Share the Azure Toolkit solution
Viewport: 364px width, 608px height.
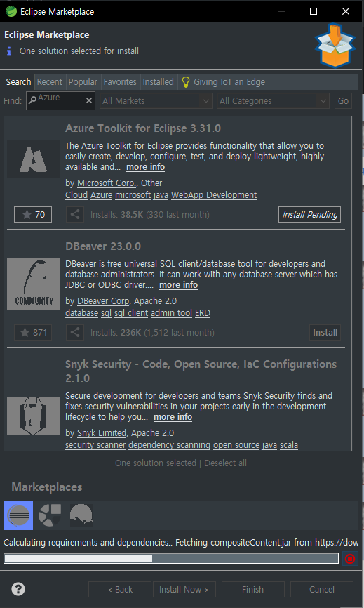[x=75, y=214]
